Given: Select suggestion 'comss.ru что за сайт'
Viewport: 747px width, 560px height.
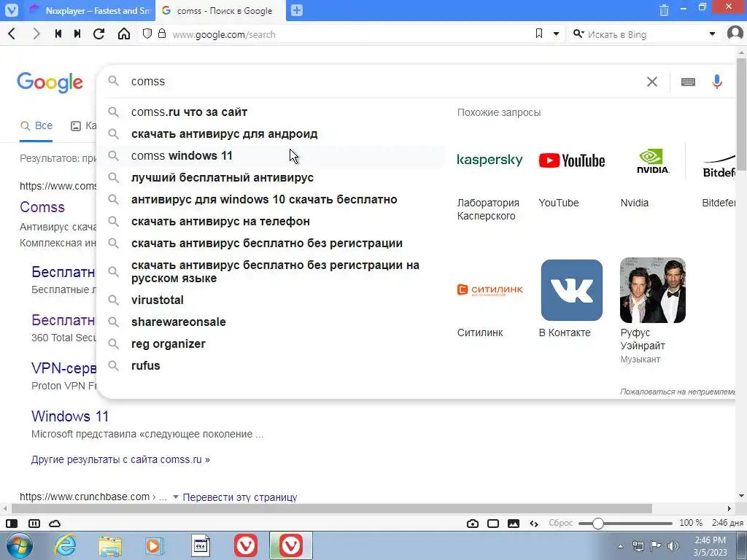Looking at the screenshot, I should click(x=271, y=112).
